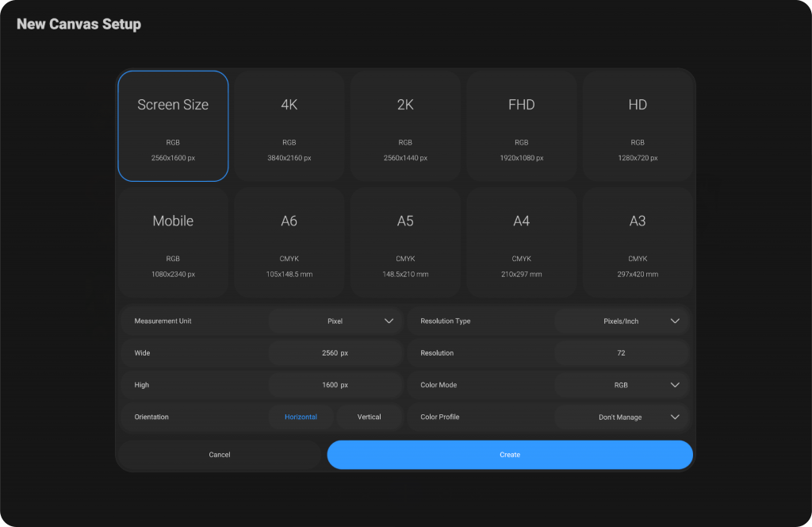Viewport: 812px width, 527px height.
Task: Pick the 2K preset tile
Action: (x=405, y=126)
